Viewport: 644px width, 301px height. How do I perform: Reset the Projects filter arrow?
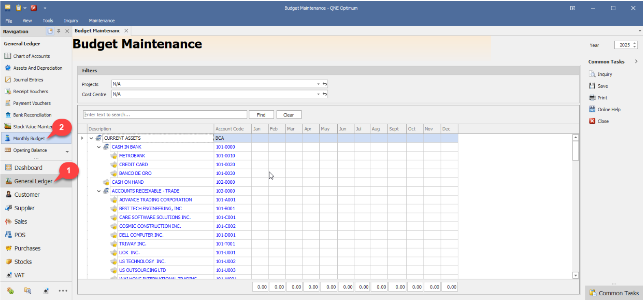325,84
